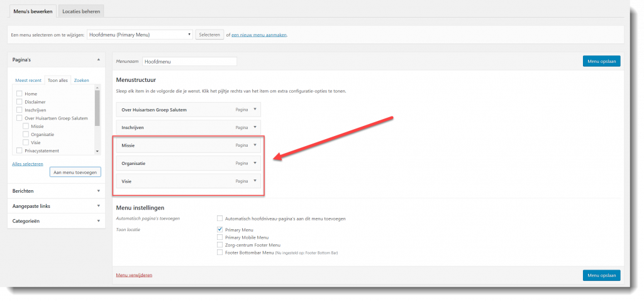Collapse the Pagina's panel arrow

click(98, 60)
